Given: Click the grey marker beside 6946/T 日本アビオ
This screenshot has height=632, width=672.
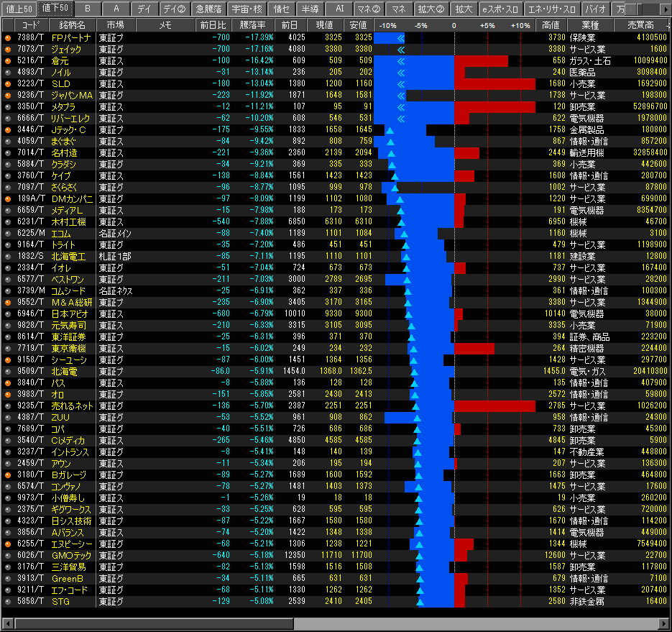Looking at the screenshot, I should click(x=8, y=314).
